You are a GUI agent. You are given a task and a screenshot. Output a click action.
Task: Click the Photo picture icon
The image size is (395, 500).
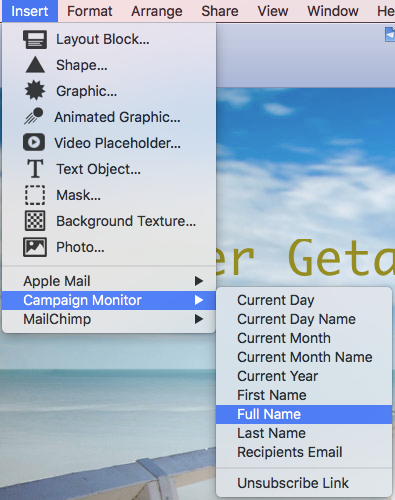[35, 247]
